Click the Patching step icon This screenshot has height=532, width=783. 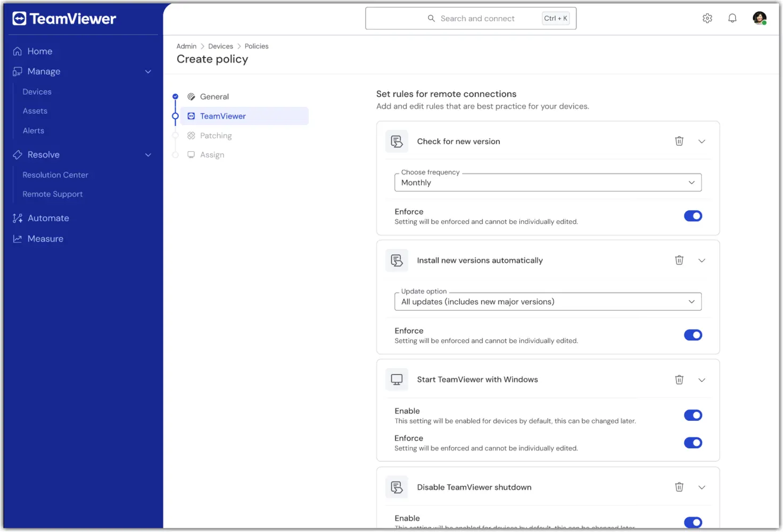pyautogui.click(x=191, y=136)
